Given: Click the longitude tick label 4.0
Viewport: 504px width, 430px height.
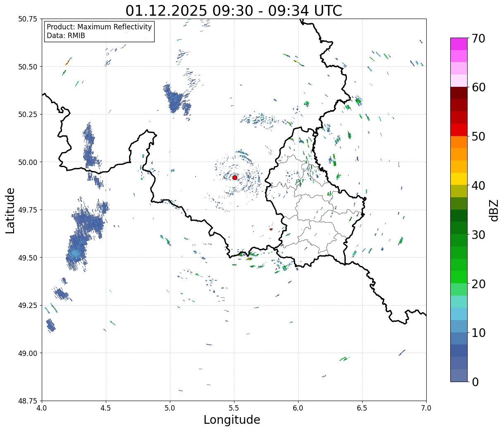Looking at the screenshot, I should [42, 408].
